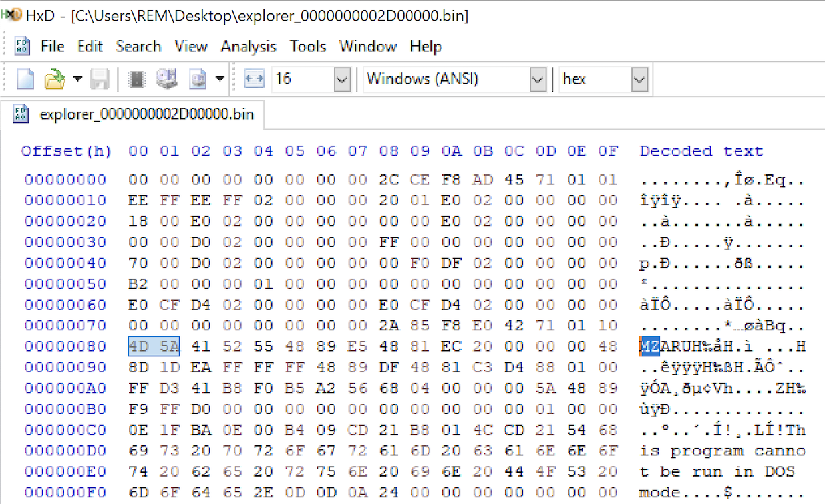Image resolution: width=825 pixels, height=504 pixels.
Task: Click the Save disk icon
Action: tap(100, 80)
